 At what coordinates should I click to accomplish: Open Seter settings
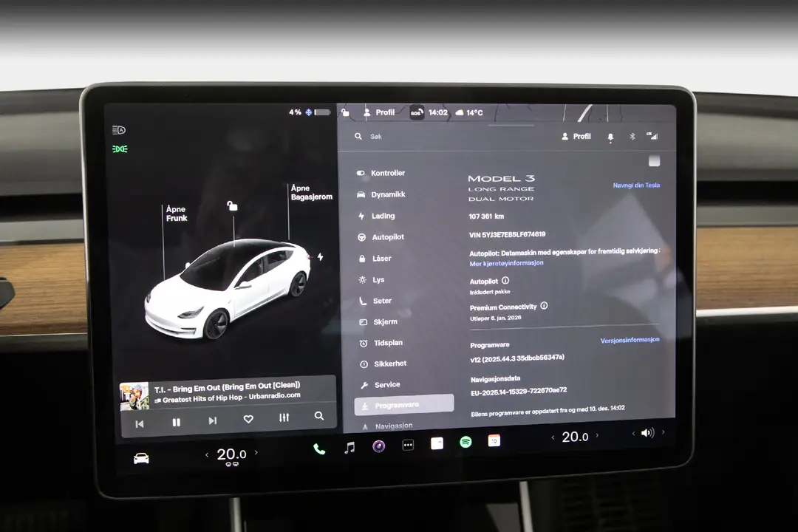tap(375, 301)
